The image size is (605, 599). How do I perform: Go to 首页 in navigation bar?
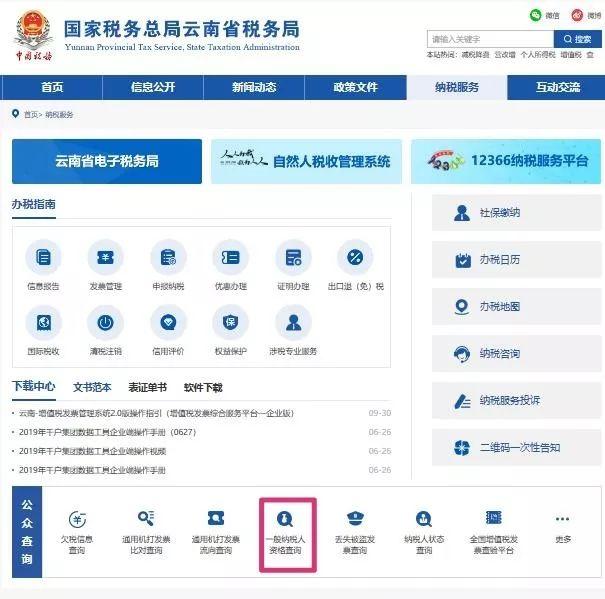52,87
